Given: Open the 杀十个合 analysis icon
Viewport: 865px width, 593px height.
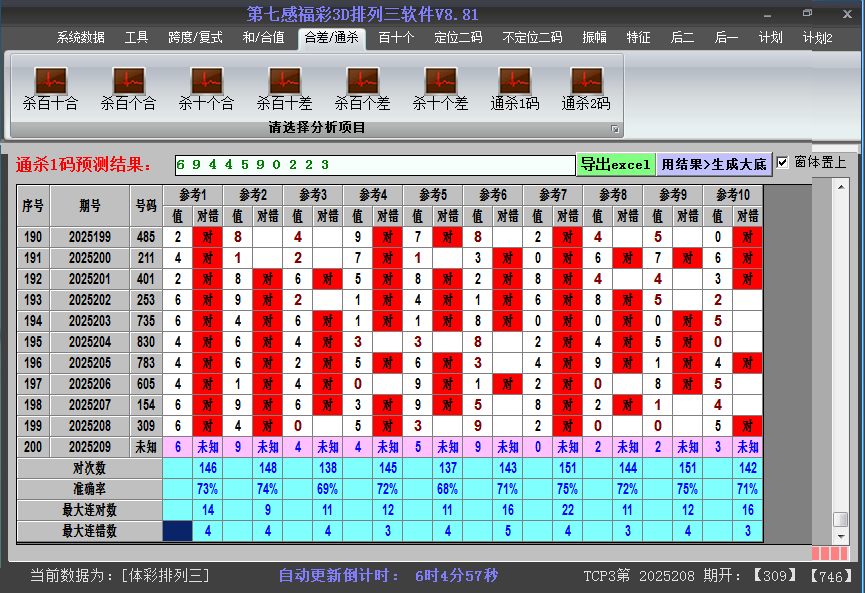Looking at the screenshot, I should (x=206, y=88).
